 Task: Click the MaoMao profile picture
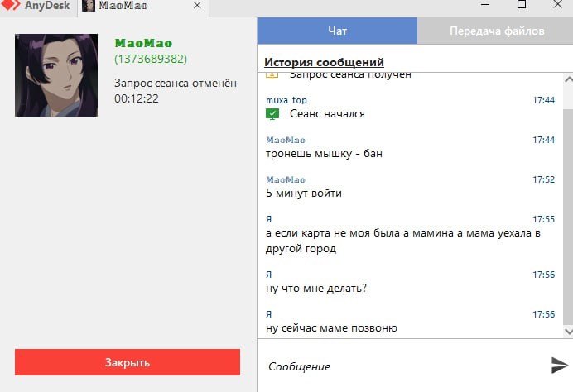56,75
